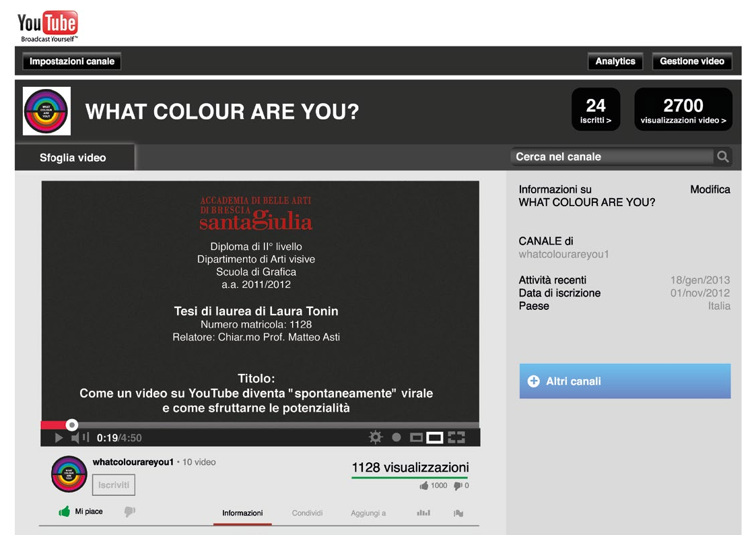Click the Modifica link

pos(710,189)
